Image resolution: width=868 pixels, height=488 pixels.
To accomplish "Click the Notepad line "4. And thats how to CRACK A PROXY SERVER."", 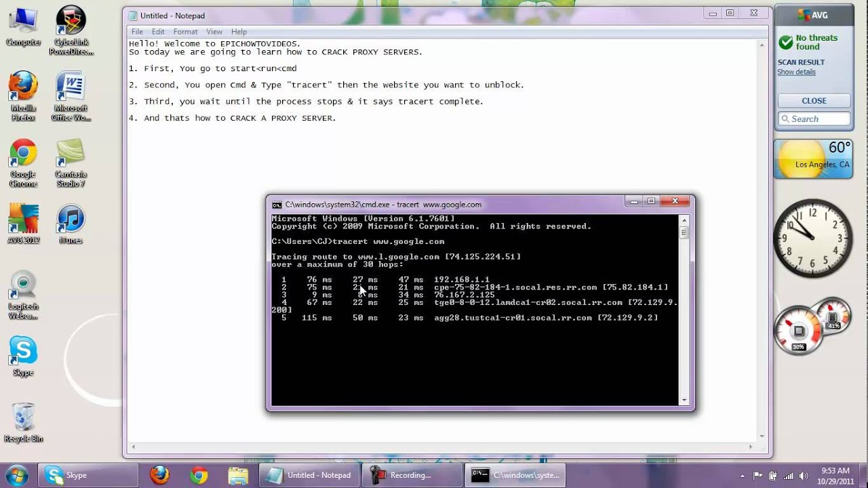I will (x=233, y=118).
